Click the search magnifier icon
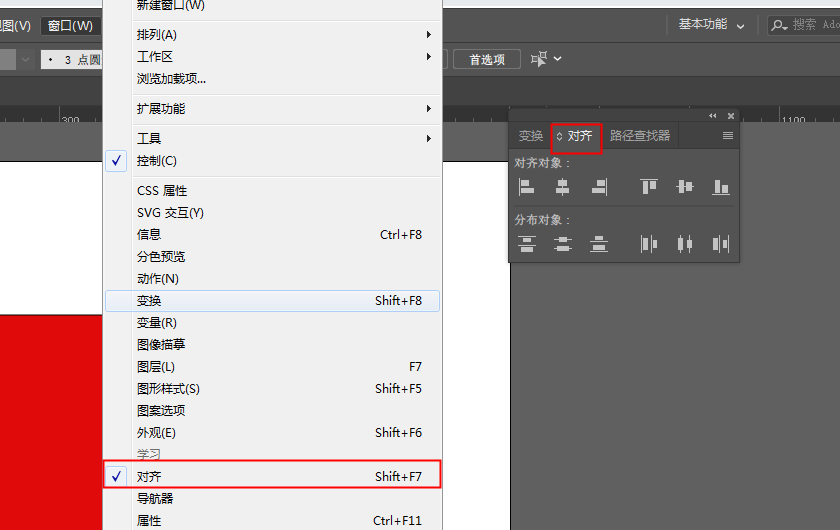Image resolution: width=840 pixels, height=530 pixels. [779, 25]
